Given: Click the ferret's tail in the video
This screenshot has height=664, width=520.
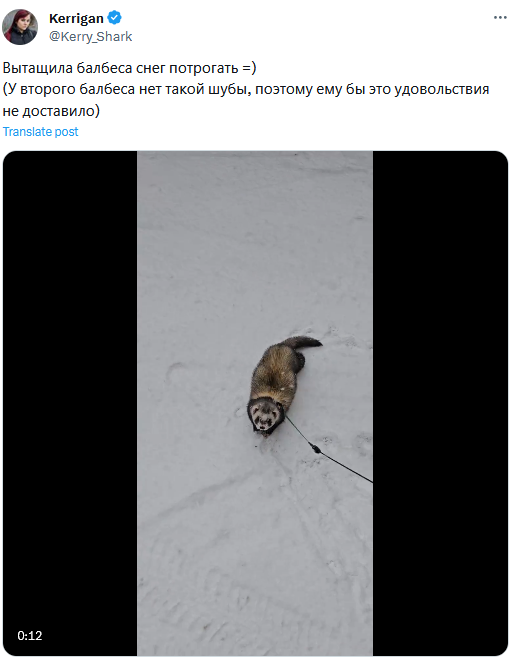Looking at the screenshot, I should [x=303, y=342].
